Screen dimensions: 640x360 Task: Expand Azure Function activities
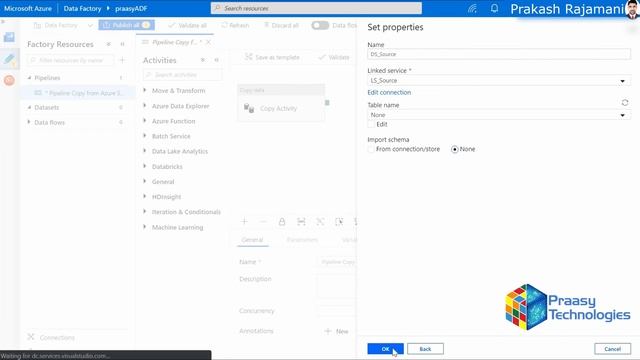click(144, 121)
